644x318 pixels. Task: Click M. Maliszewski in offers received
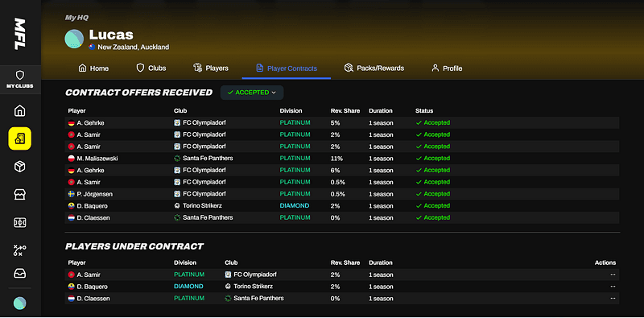point(97,158)
